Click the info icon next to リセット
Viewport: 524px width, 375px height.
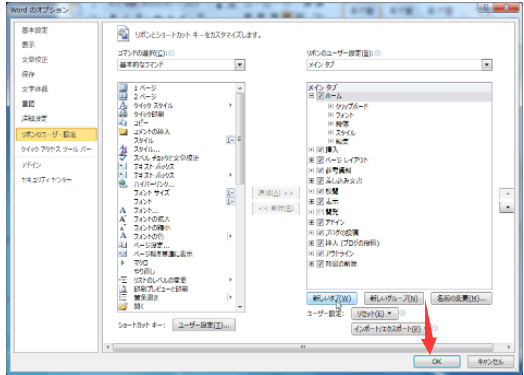[403, 313]
